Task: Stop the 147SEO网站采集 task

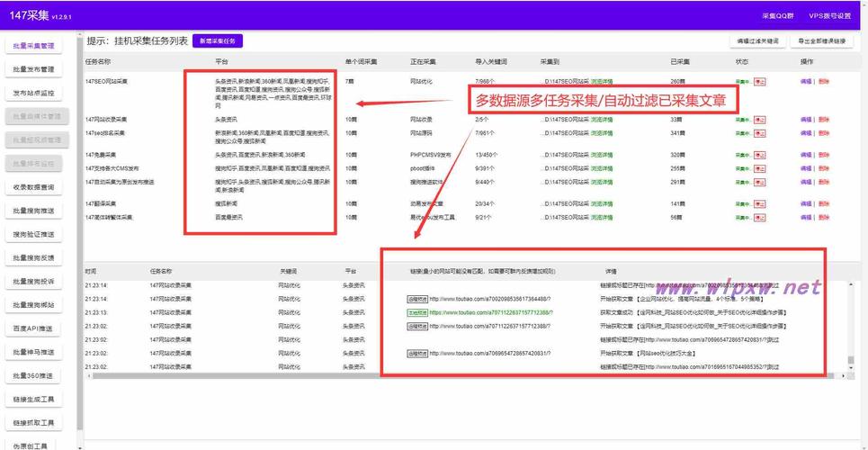Action: [760, 82]
